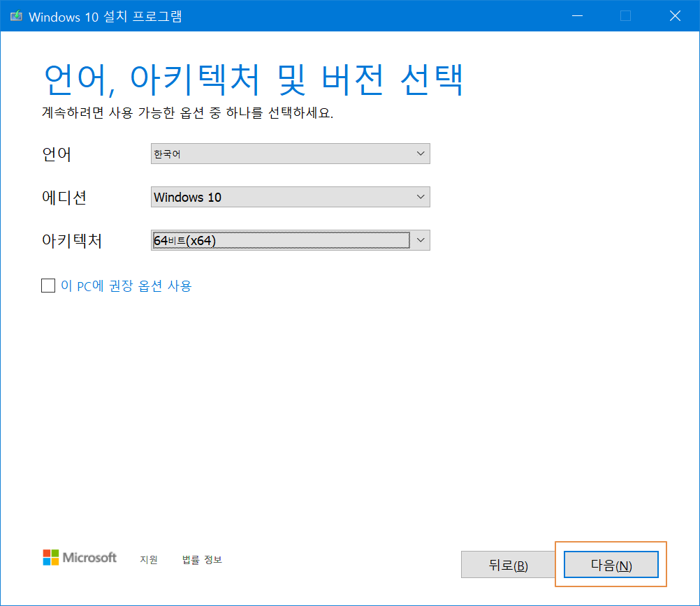Click the 언어 field label
This screenshot has height=606, width=700.
click(x=57, y=154)
